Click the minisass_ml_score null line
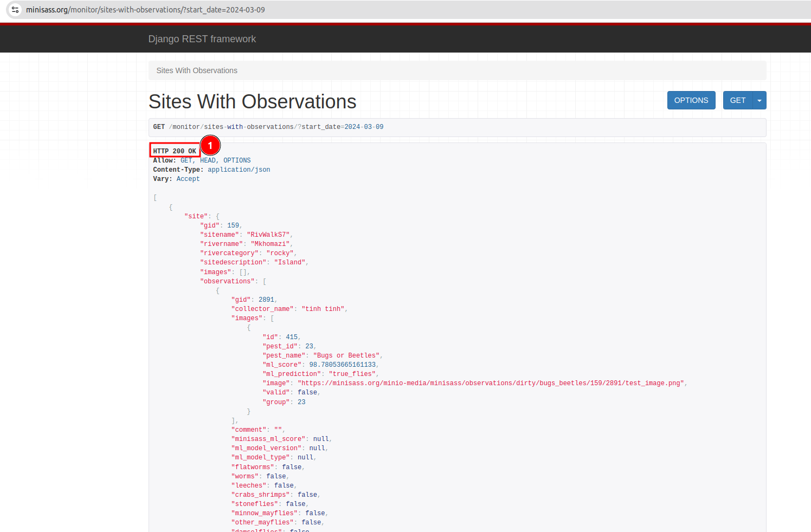 click(281, 439)
